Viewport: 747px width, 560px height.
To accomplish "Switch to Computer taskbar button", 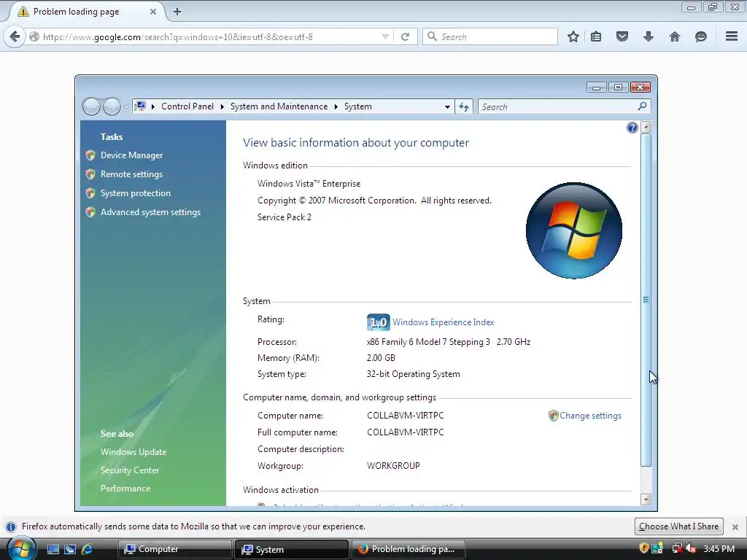I will click(175, 549).
